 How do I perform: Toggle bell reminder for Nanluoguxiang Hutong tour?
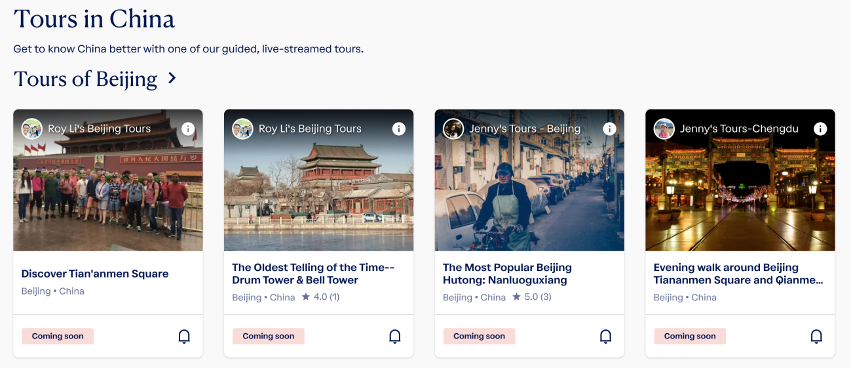click(606, 336)
